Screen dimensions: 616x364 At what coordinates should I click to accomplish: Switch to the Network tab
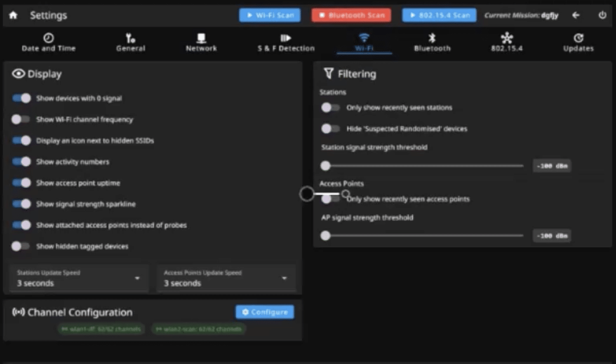pyautogui.click(x=201, y=42)
